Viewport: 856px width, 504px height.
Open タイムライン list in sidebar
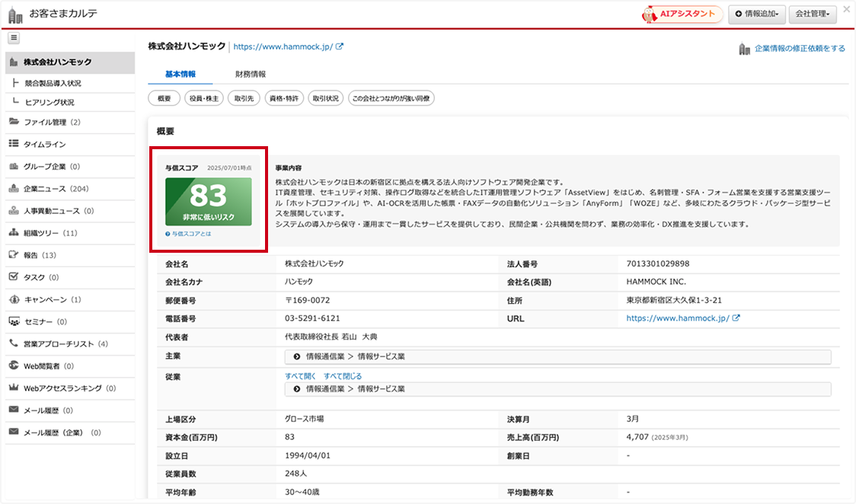pyautogui.click(x=44, y=144)
